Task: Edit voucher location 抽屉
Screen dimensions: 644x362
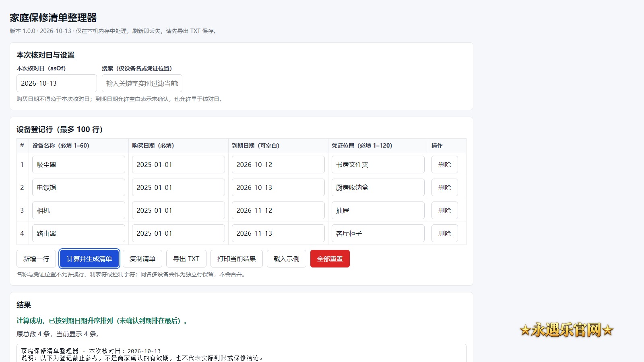Action: (378, 210)
